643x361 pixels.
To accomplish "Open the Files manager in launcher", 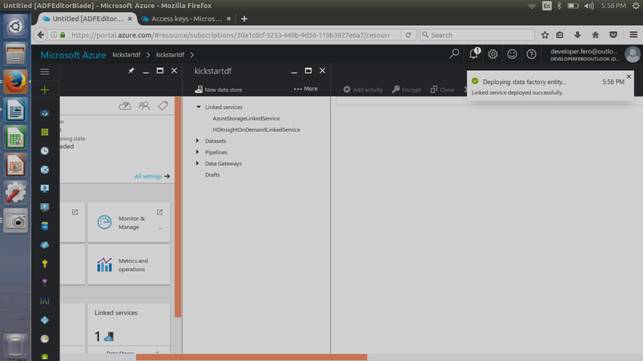I will coord(16,54).
